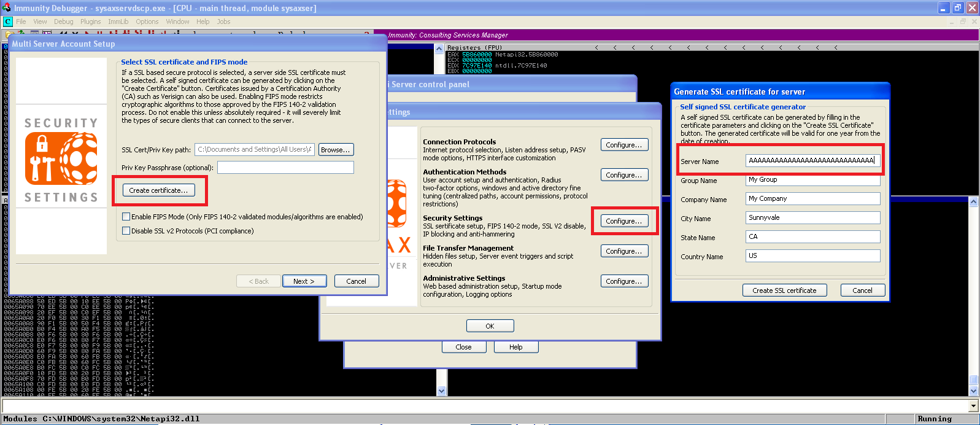Image resolution: width=980 pixels, height=425 pixels.
Task: Click the Server Name field
Action: coord(813,161)
